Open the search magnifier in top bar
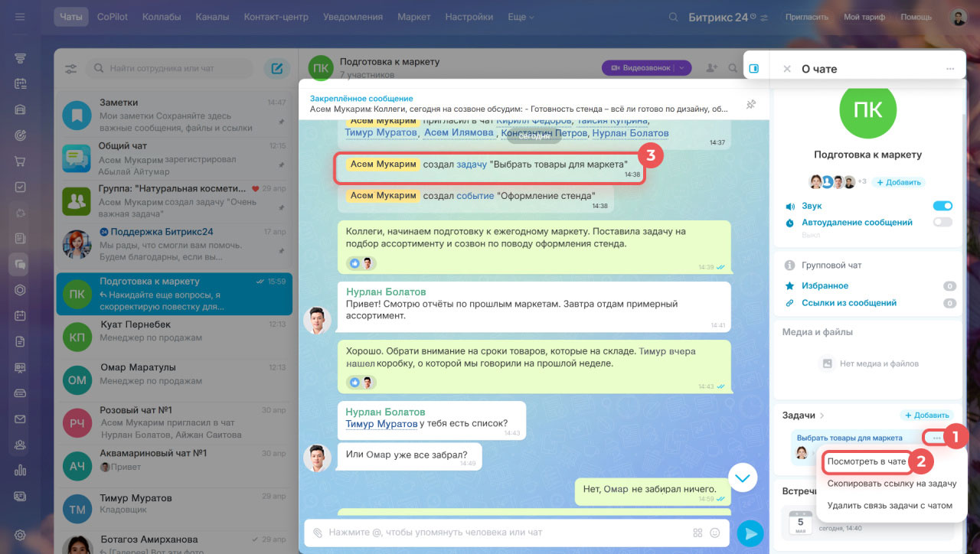 click(x=673, y=17)
